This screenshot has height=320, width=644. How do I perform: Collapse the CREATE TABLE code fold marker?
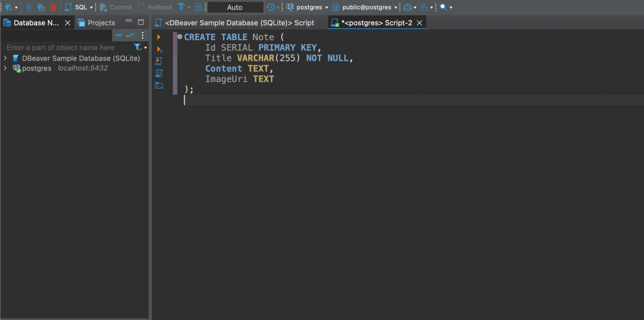tap(180, 37)
